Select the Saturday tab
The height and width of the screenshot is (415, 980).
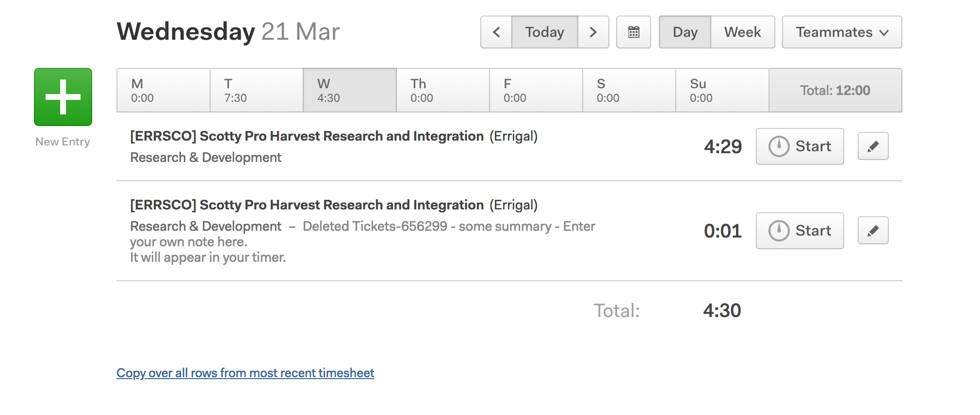[x=629, y=90]
